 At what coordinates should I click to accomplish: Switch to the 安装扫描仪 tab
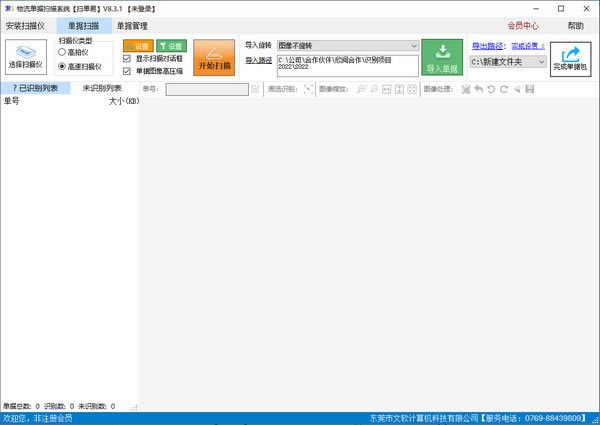pyautogui.click(x=26, y=26)
